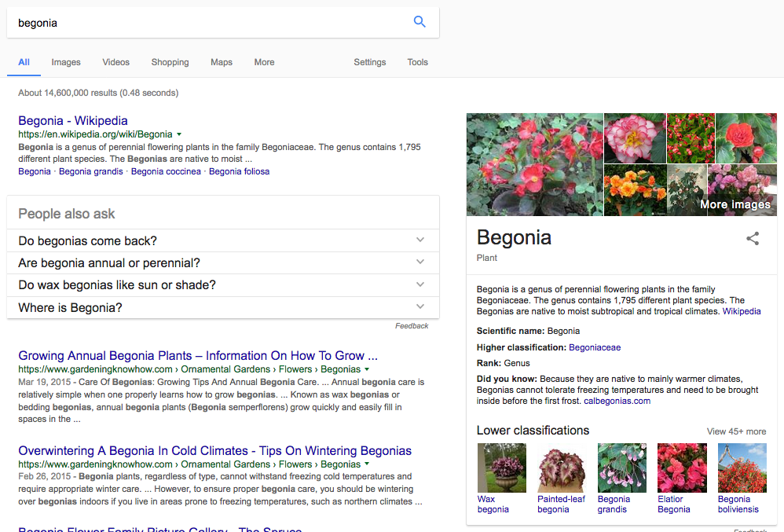This screenshot has height=532, width=784.
Task: Switch to the Shopping tab
Action: (x=170, y=62)
